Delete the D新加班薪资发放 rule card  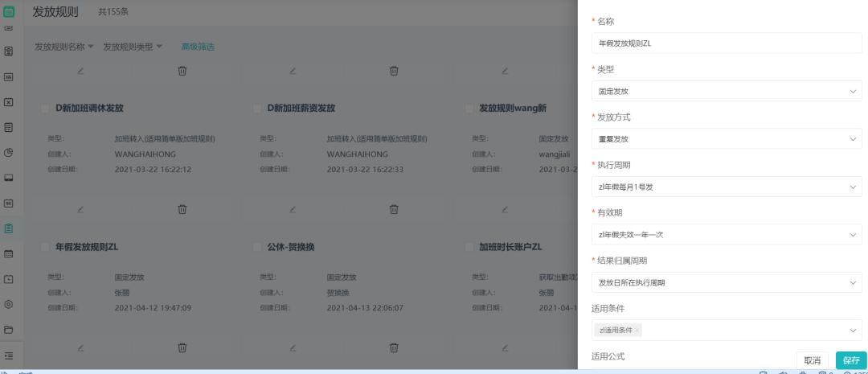coord(394,209)
